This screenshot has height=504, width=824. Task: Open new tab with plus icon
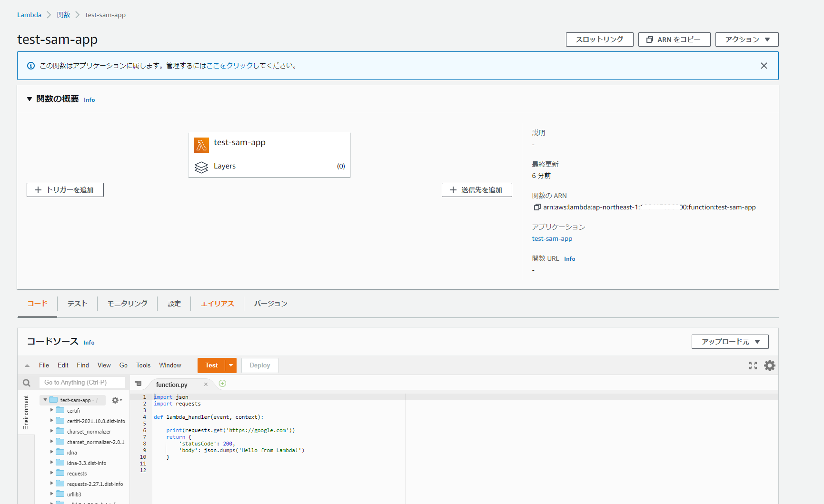222,384
